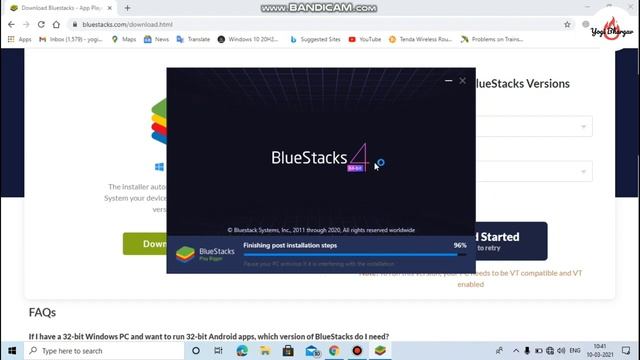Image resolution: width=640 pixels, height=360 pixels.
Task: Click the browser forward arrow
Action: (26, 24)
